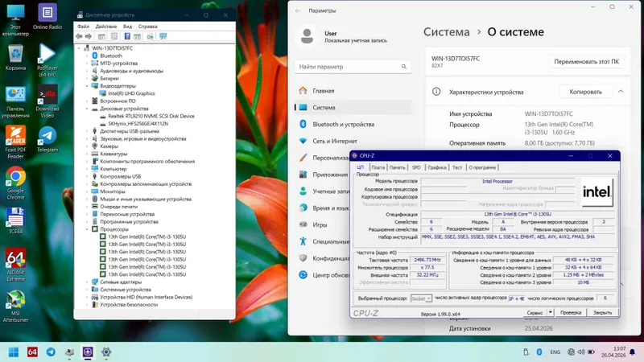This screenshot has width=644, height=362.
Task: Open the Вид menu in Device Manager
Action: click(128, 27)
